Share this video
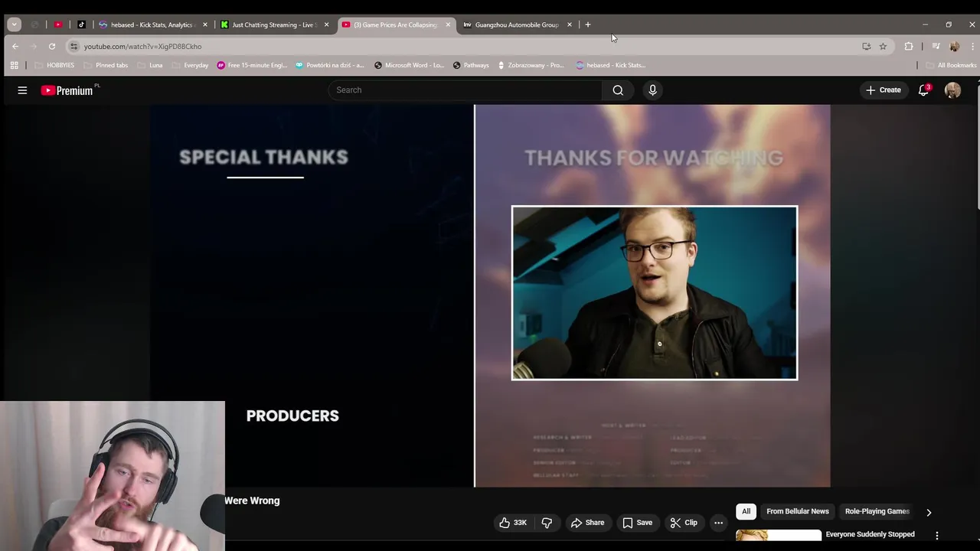 pos(587,523)
